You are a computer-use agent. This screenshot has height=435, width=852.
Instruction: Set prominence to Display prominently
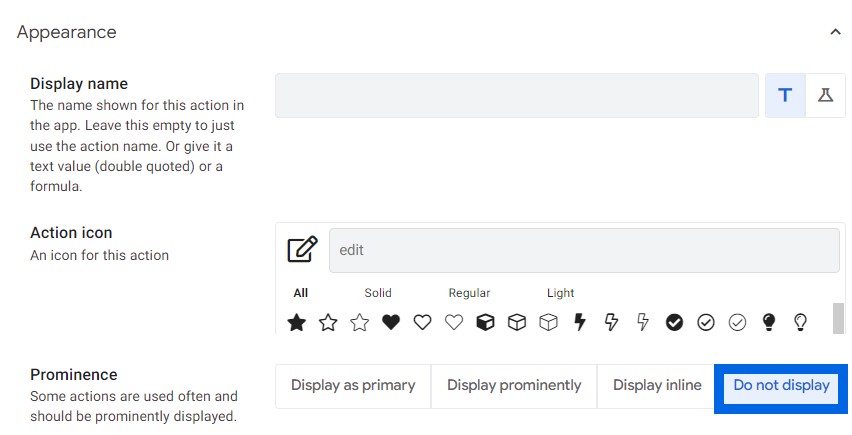pyautogui.click(x=514, y=386)
